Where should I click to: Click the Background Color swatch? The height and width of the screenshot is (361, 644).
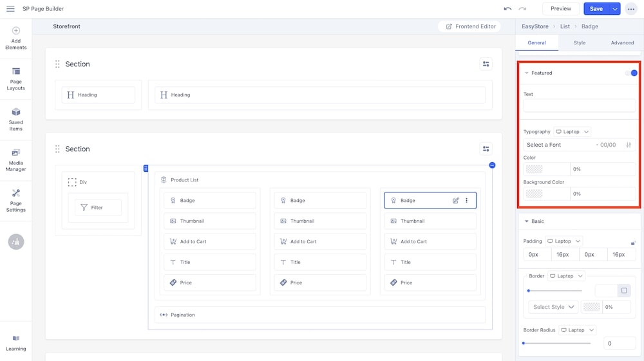click(x=534, y=194)
